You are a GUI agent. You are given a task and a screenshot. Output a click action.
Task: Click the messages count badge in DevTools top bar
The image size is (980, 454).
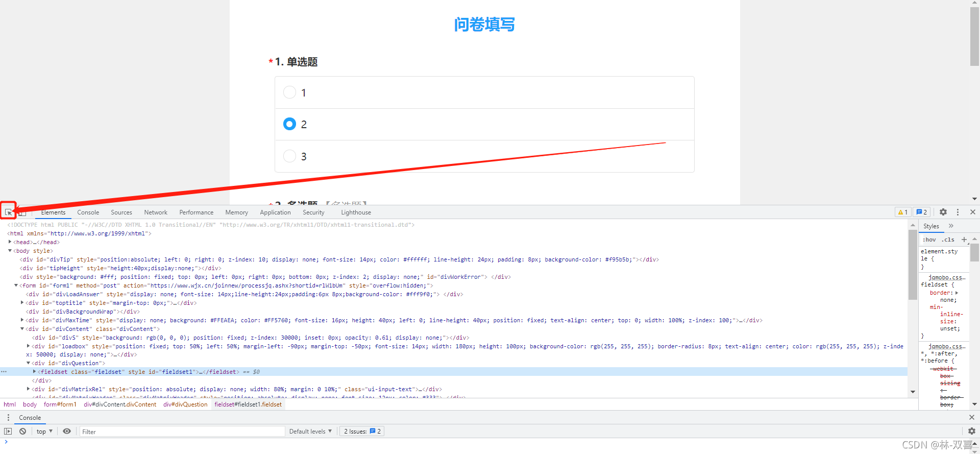point(922,212)
